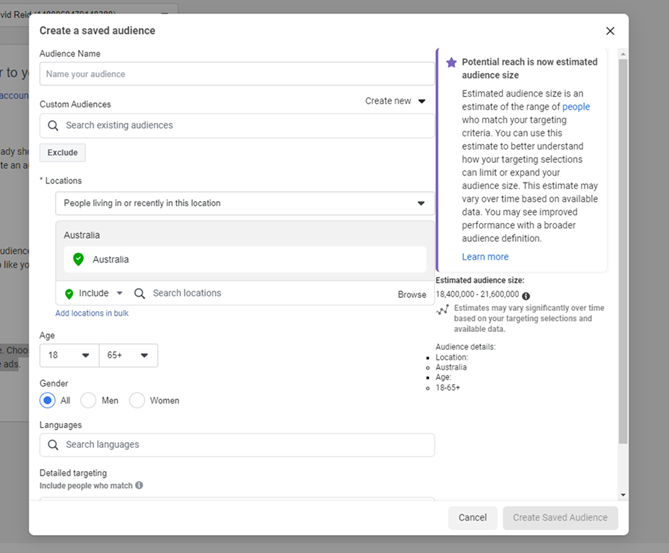Select the Men gender option

coord(88,400)
